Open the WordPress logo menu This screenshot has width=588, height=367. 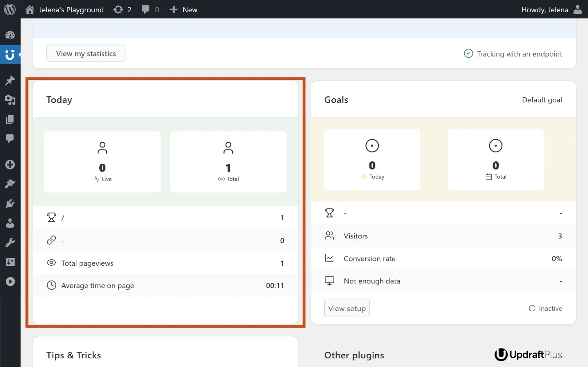point(10,9)
